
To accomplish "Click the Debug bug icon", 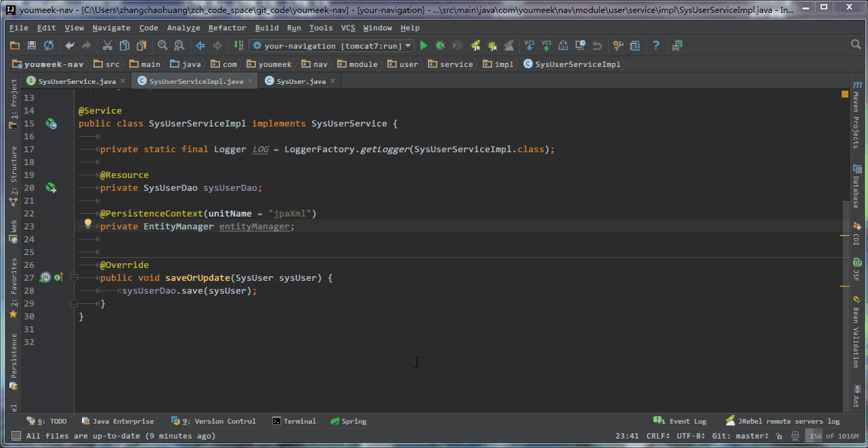I will (440, 46).
